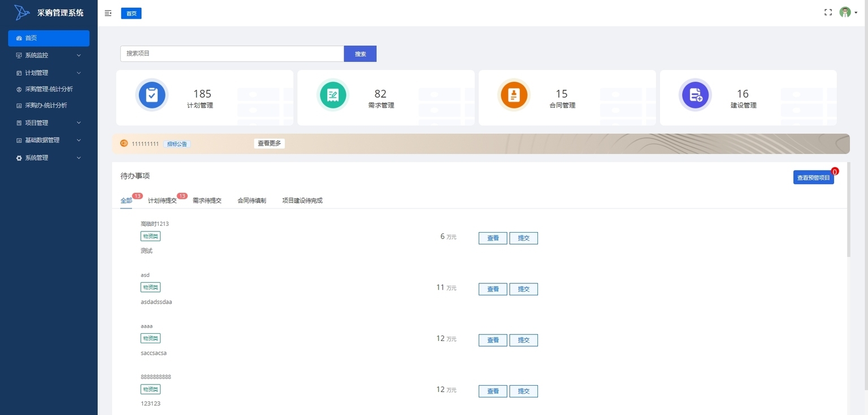Click 查看 for the 高临时1213 item
The image size is (868, 415).
[493, 238]
